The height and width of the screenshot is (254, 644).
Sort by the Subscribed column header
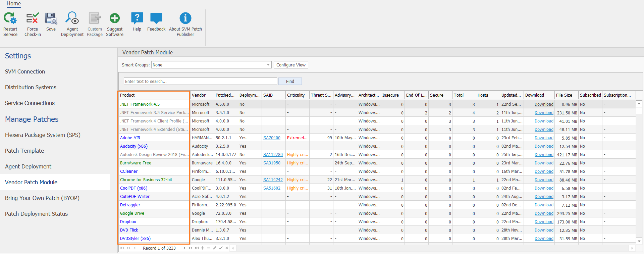[x=590, y=95]
